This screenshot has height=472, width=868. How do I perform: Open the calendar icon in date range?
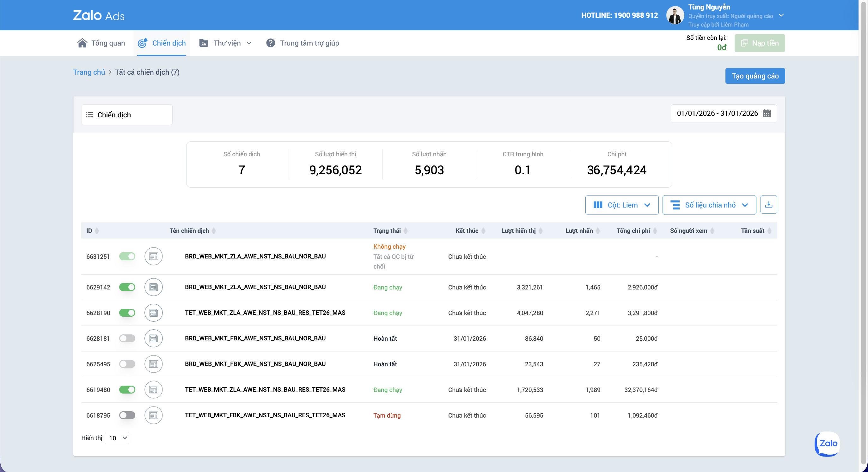[767, 113]
